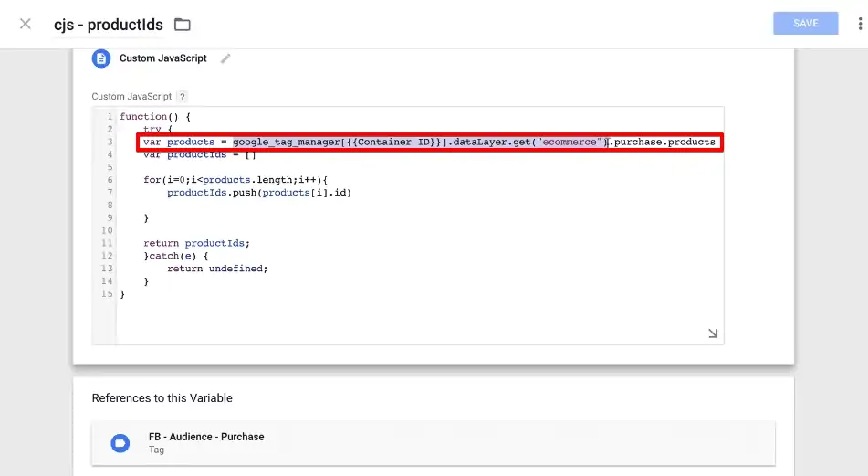Click the editor resize handle arrow icon

tap(713, 333)
